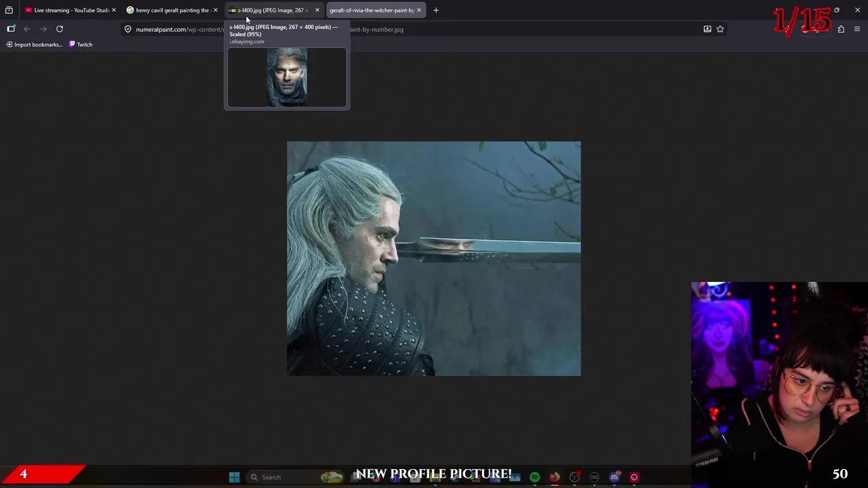
Task: Open the Extensions puzzle piece menu
Action: 841,29
